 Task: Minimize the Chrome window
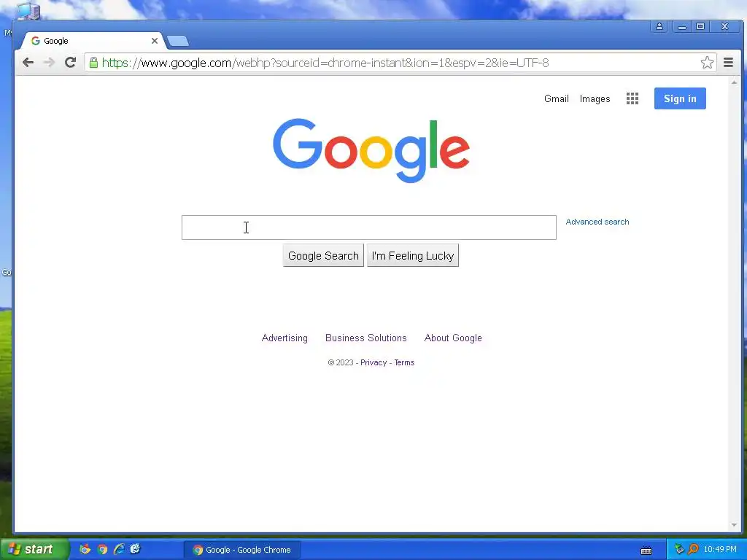pyautogui.click(x=682, y=27)
